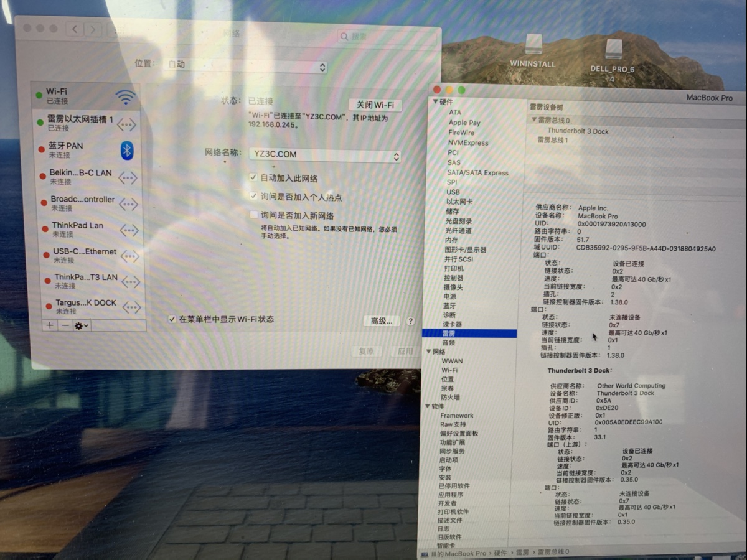This screenshot has width=747, height=560.
Task: Select the USB item in System Information sidebar
Action: tap(453, 192)
